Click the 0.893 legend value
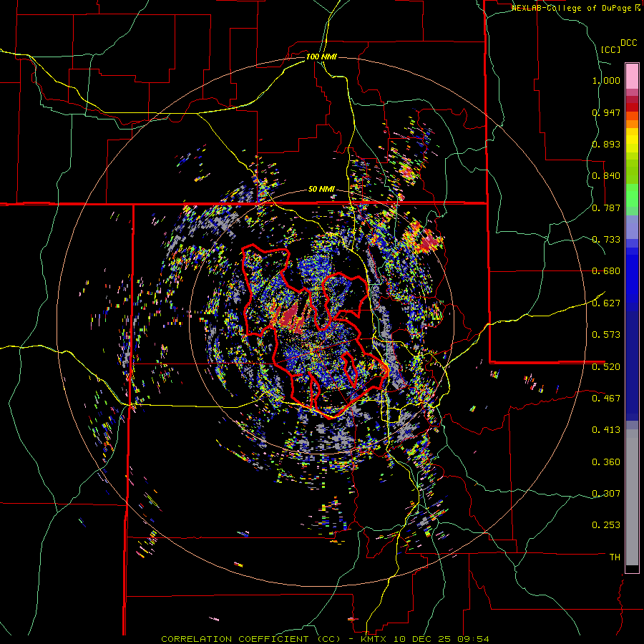644x644 pixels. click(x=606, y=144)
